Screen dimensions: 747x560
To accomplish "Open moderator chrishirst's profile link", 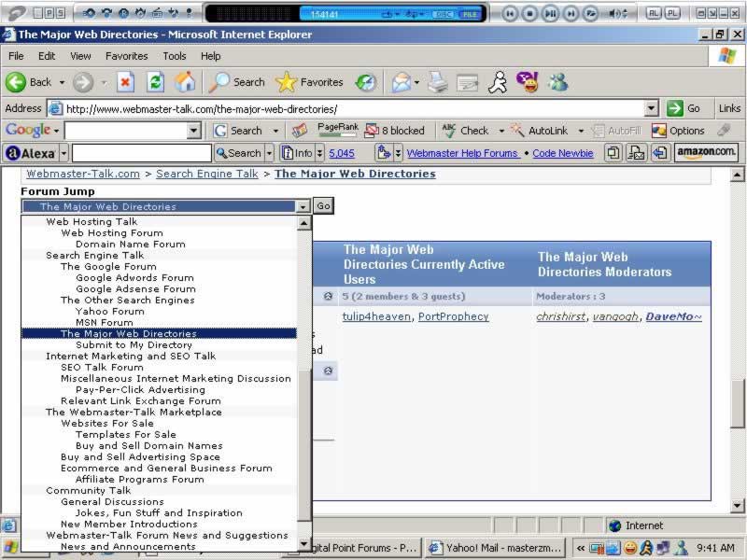I will click(x=561, y=316).
